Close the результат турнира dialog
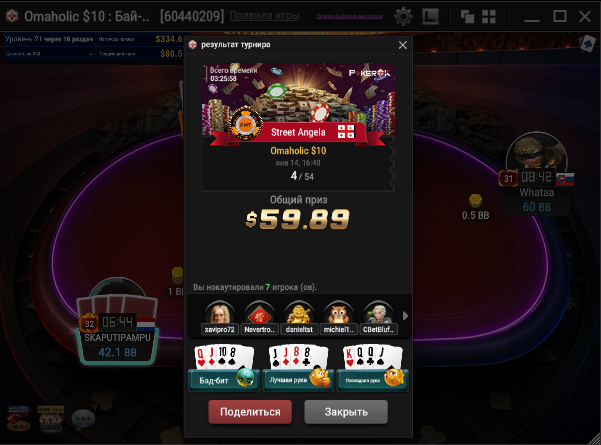601x445 pixels. pos(402,45)
